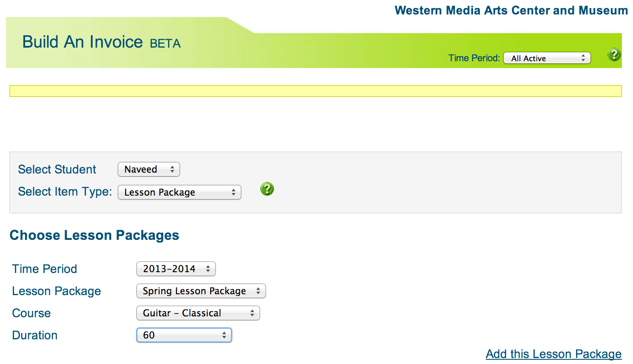Expand the Duration dropdown showing 60
Image resolution: width=633 pixels, height=364 pixels.
184,335
